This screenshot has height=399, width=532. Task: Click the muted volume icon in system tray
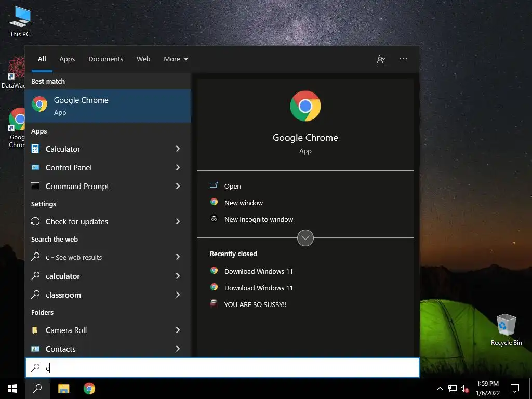(465, 389)
